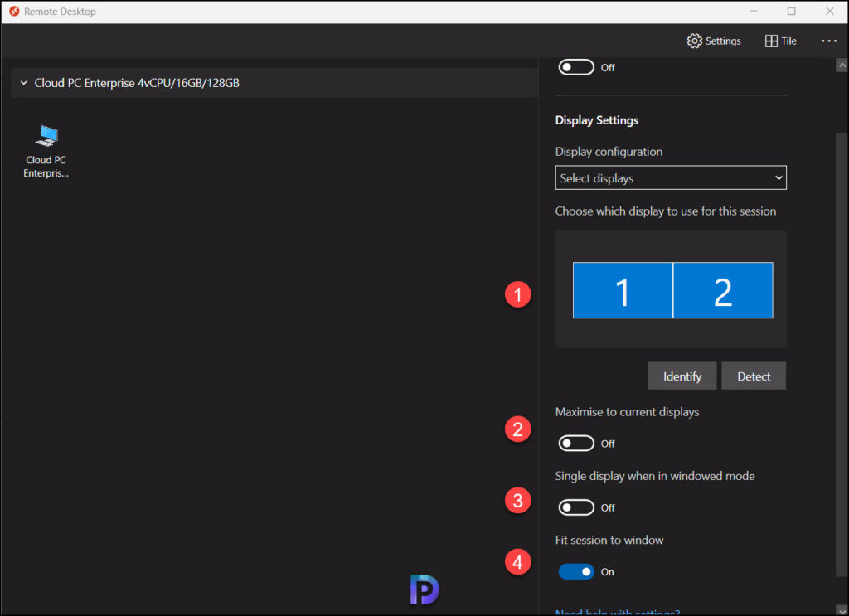Click the Detect button

pos(753,376)
